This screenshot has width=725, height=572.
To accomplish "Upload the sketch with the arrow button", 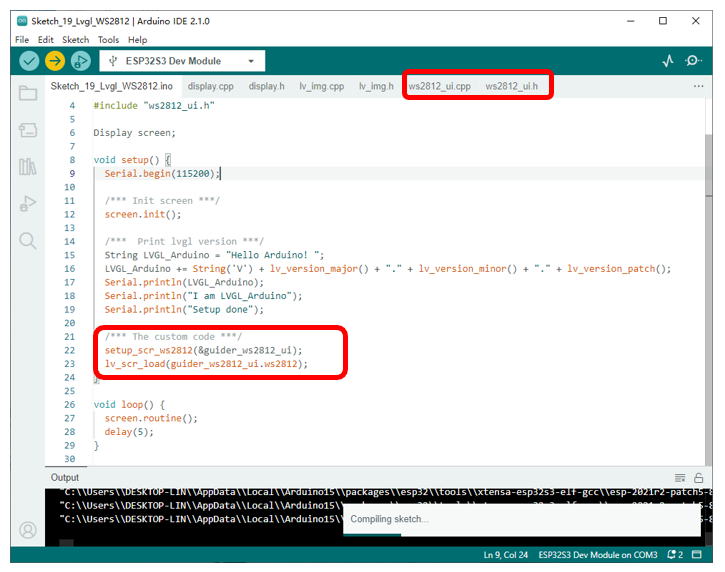I will click(x=55, y=61).
